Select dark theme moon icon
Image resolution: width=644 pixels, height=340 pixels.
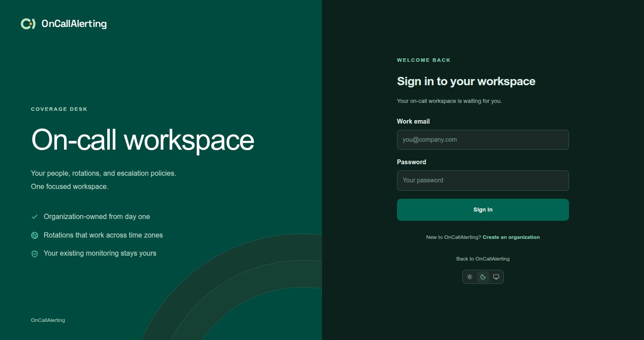(x=483, y=277)
